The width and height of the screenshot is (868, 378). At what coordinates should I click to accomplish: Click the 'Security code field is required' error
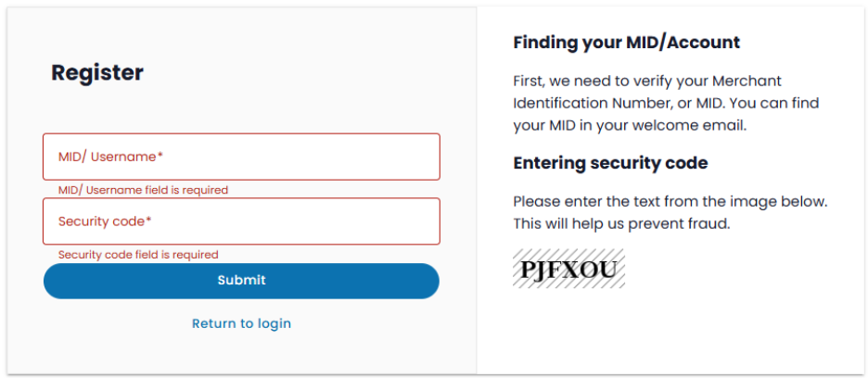click(x=138, y=255)
